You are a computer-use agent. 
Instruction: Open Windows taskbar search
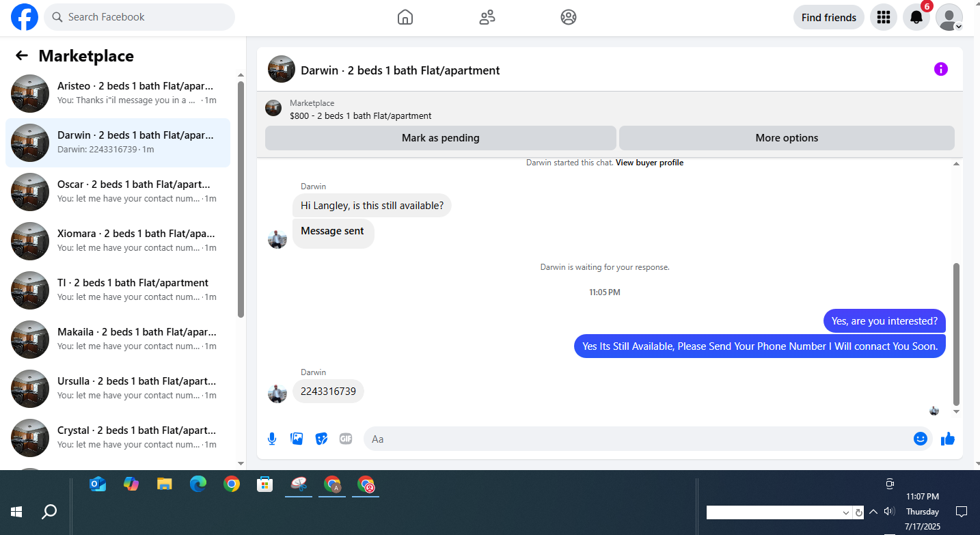(x=49, y=511)
